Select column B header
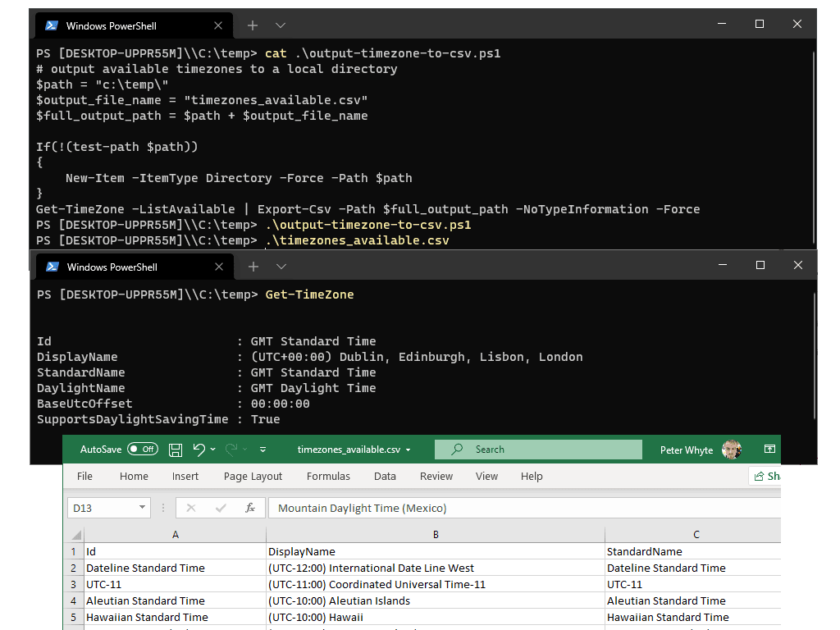The image size is (840, 630). point(436,535)
